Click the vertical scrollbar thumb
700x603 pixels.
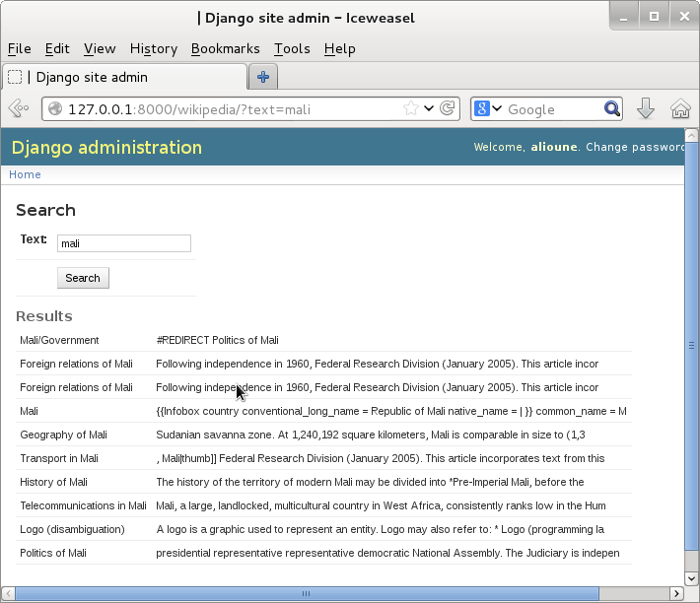point(691,346)
